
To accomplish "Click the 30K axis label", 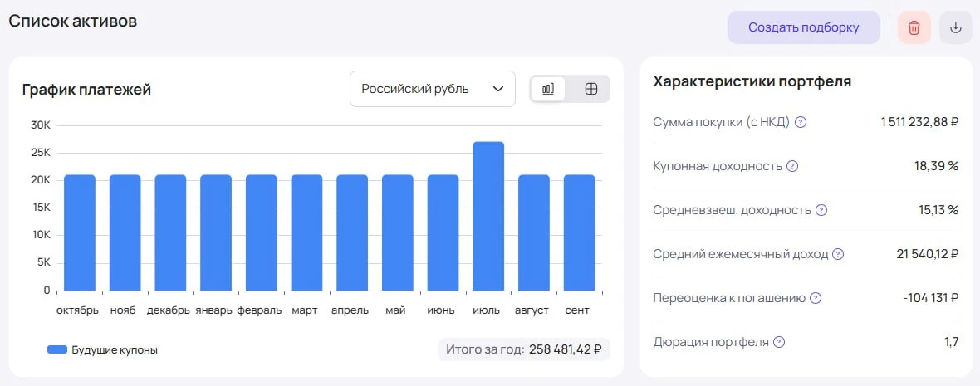I will pos(40,125).
